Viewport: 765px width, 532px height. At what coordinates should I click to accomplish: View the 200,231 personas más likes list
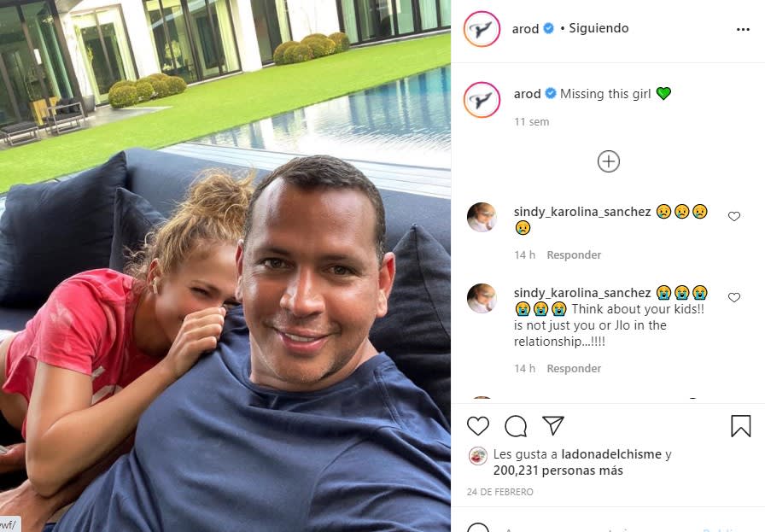pyautogui.click(x=558, y=471)
